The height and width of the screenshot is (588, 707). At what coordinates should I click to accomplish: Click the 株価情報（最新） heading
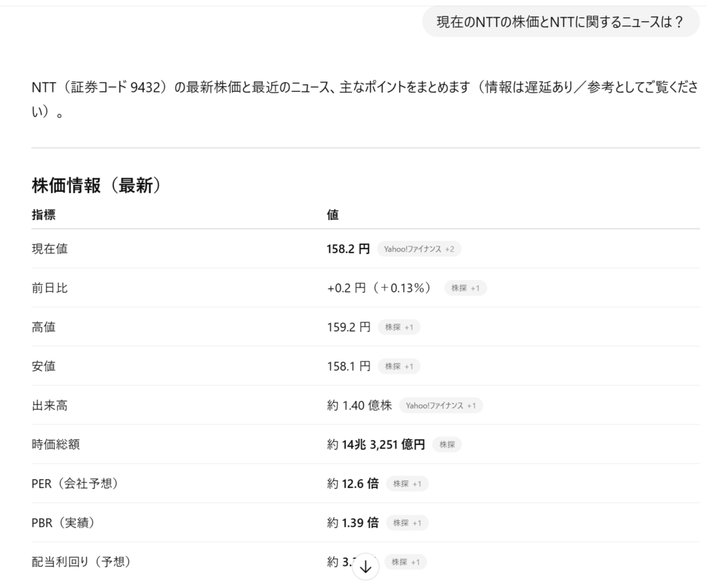click(97, 186)
